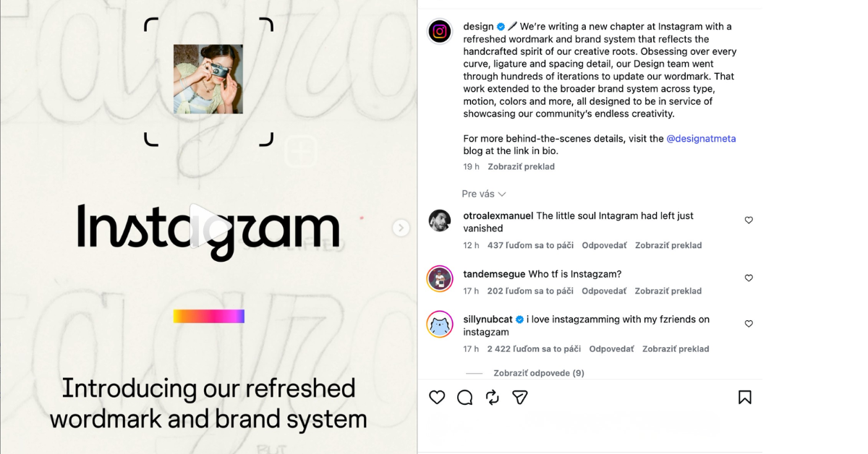Screen dimensions: 868x454
Task: View sillynubcat's profile picture
Action: click(x=440, y=325)
